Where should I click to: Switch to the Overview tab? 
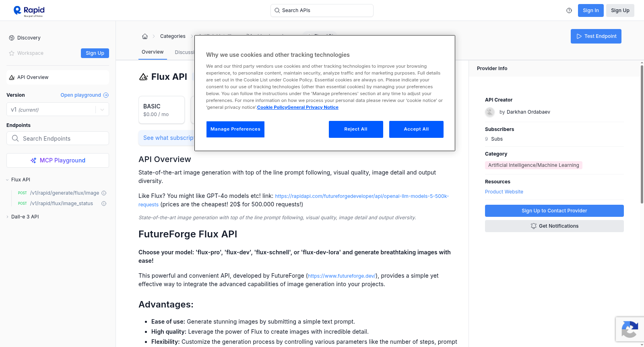(153, 52)
